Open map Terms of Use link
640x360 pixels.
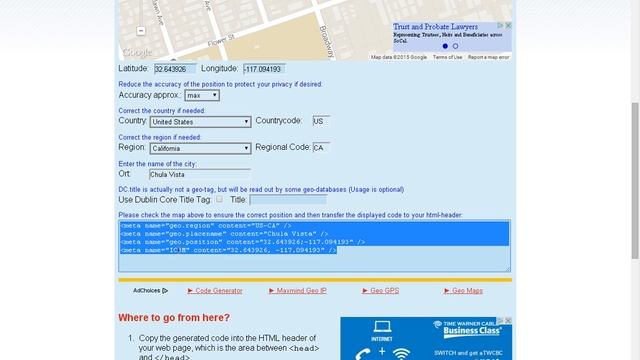[x=447, y=57]
